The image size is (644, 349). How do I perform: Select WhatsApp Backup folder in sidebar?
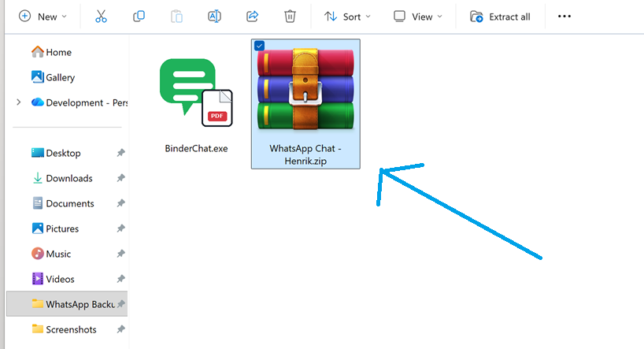click(x=67, y=304)
